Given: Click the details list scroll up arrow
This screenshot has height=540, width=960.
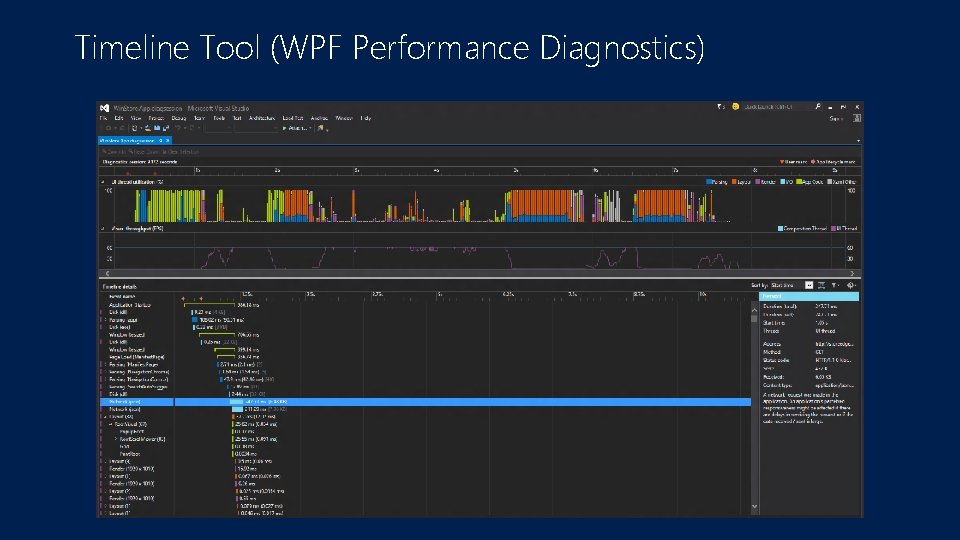Looking at the screenshot, I should click(x=754, y=310).
